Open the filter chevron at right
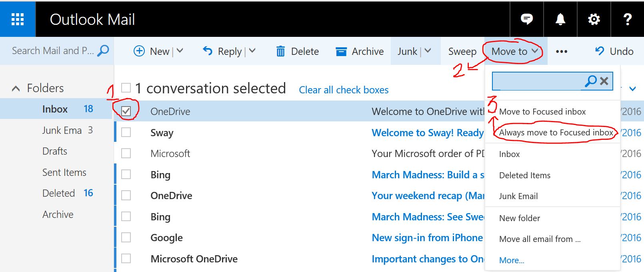 click(x=632, y=89)
